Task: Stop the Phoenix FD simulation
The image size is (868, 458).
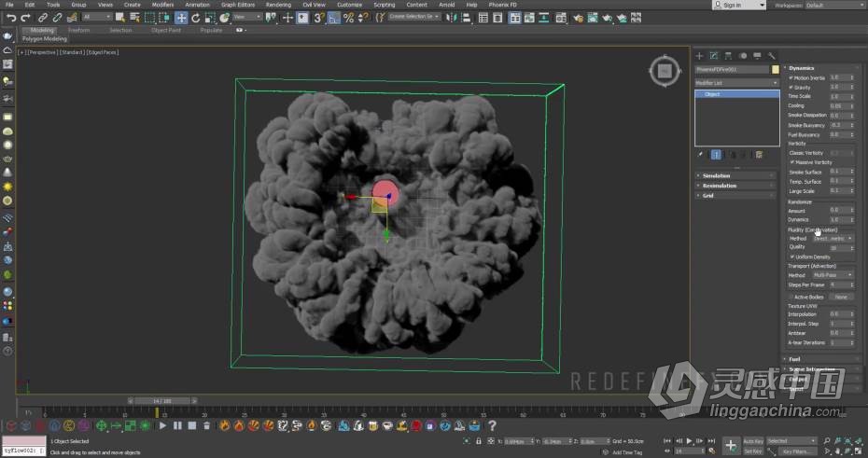Action: point(191,426)
